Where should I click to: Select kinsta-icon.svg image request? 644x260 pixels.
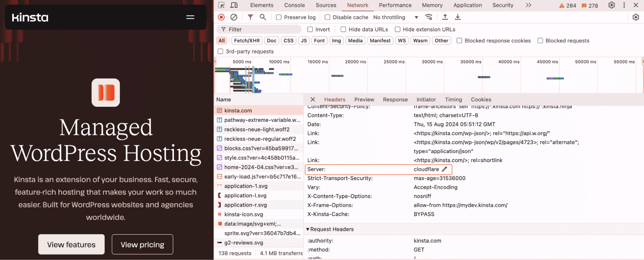(x=259, y=214)
